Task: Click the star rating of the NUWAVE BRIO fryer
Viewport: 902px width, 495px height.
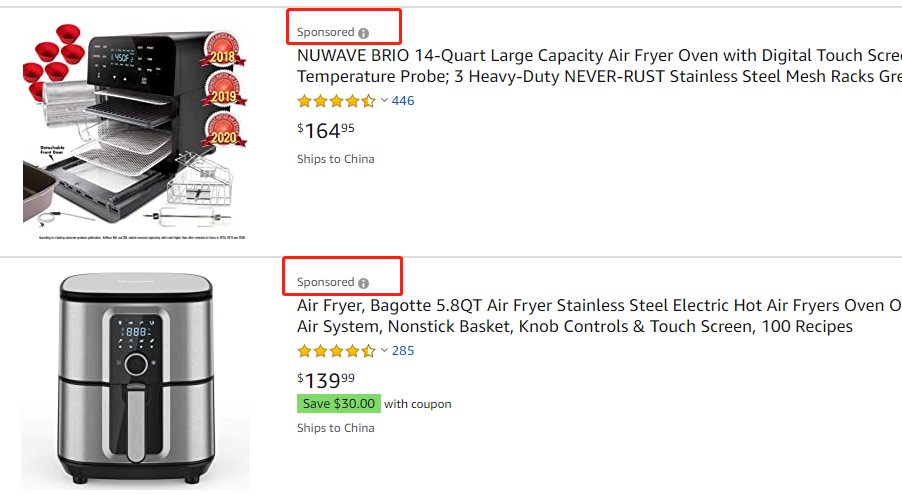Action: coord(336,101)
